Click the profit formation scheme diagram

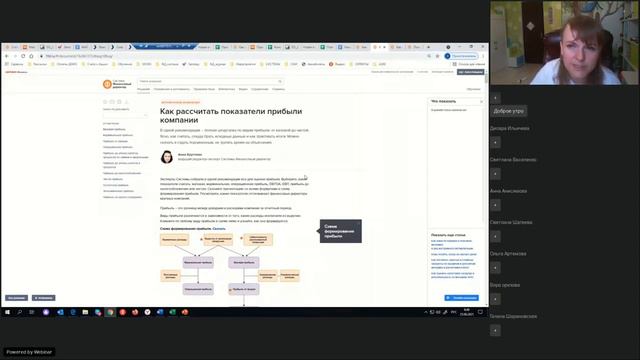[230, 269]
